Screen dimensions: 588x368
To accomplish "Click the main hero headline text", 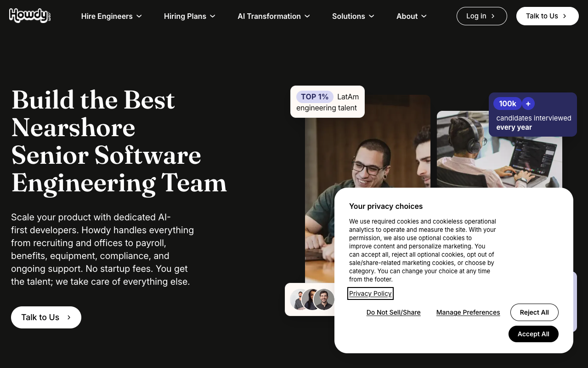I will tap(119, 141).
